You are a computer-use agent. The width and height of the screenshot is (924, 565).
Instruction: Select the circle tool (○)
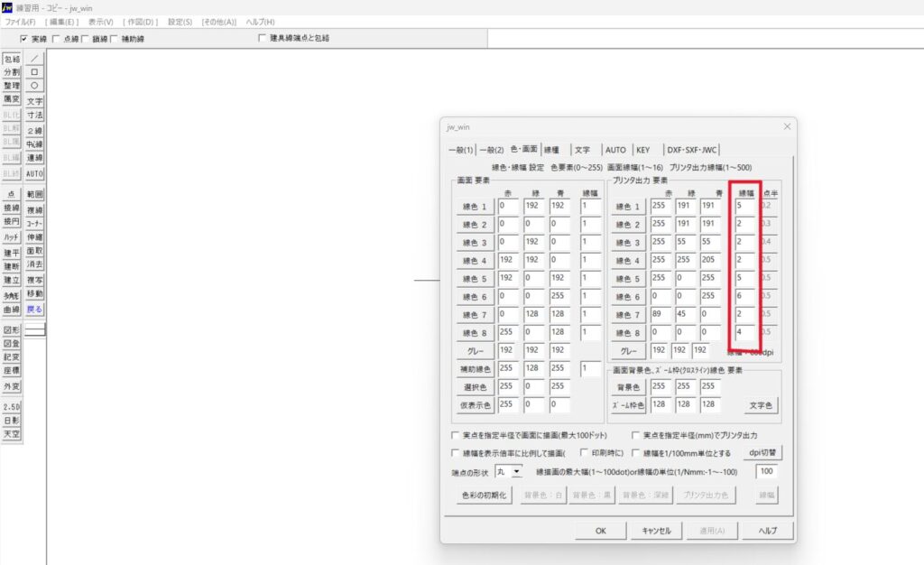34,86
